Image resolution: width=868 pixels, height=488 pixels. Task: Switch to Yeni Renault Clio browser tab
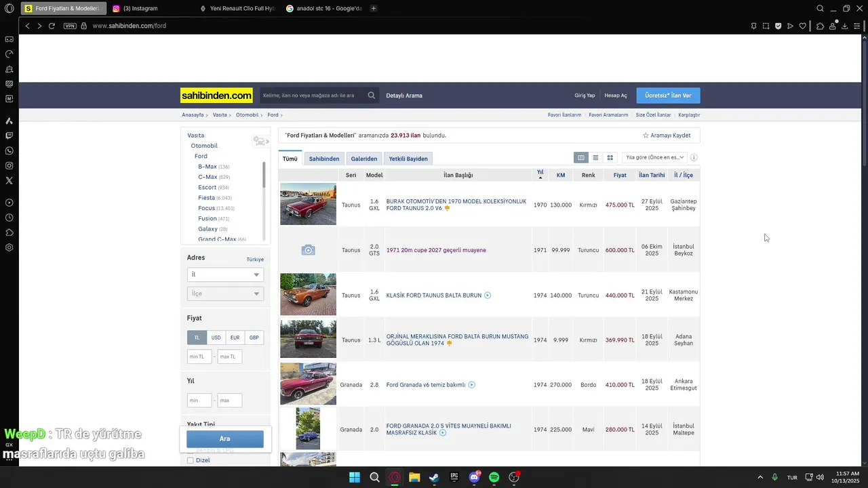(x=237, y=9)
